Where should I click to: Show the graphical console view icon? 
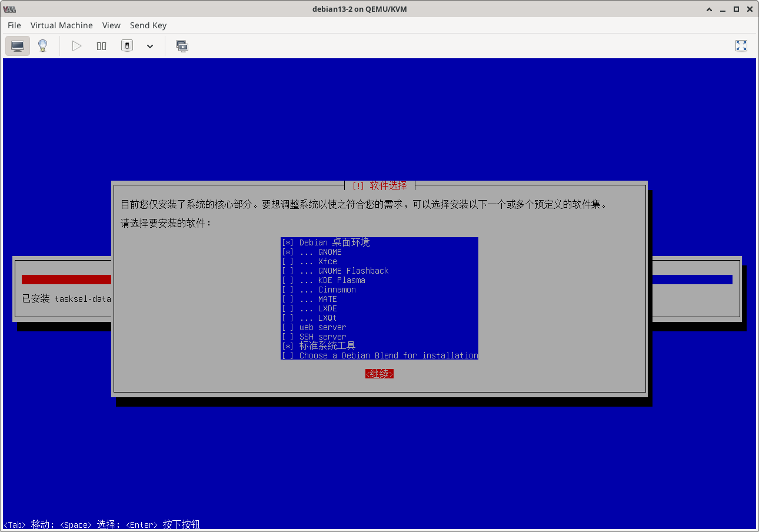[18, 46]
